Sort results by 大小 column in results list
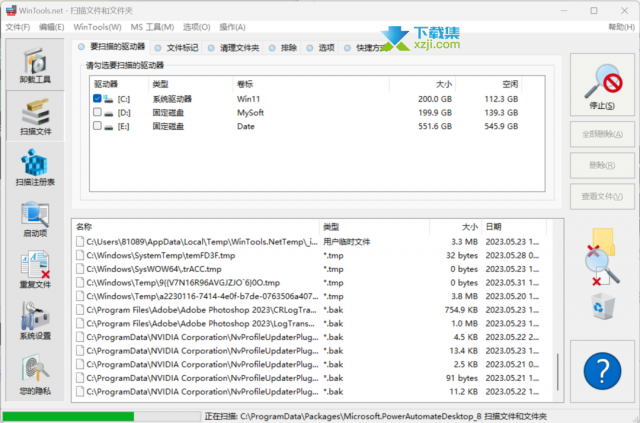Image resolution: width=640 pixels, height=423 pixels. click(456, 227)
